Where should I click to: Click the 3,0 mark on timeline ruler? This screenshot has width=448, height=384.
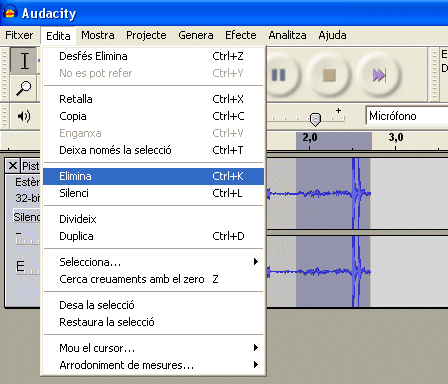point(396,137)
